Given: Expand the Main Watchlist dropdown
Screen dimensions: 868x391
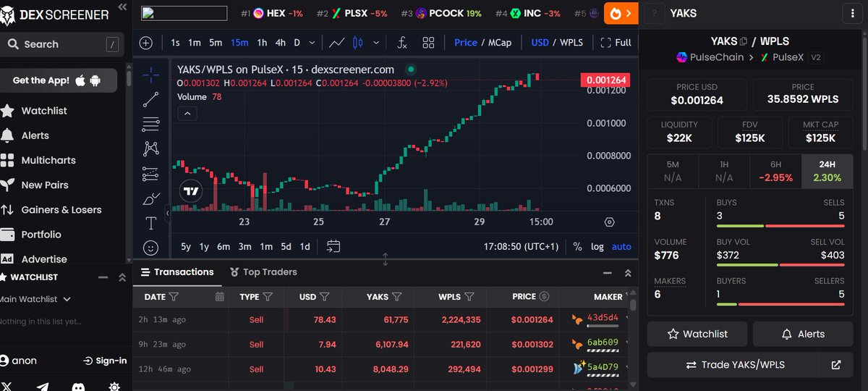Looking at the screenshot, I should (35, 299).
